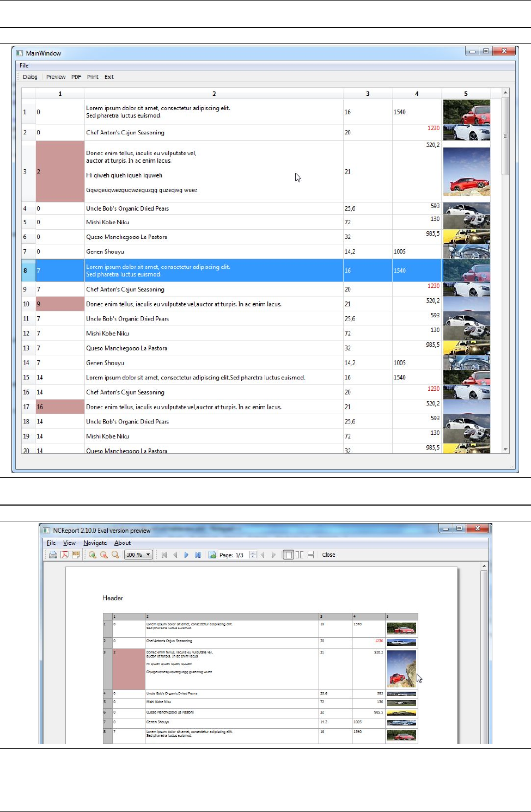
Task: Open the View menu in NCReport preview
Action: pos(69,543)
